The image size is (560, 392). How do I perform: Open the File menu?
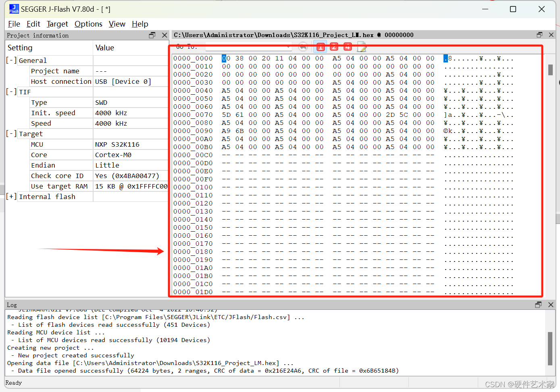click(14, 24)
